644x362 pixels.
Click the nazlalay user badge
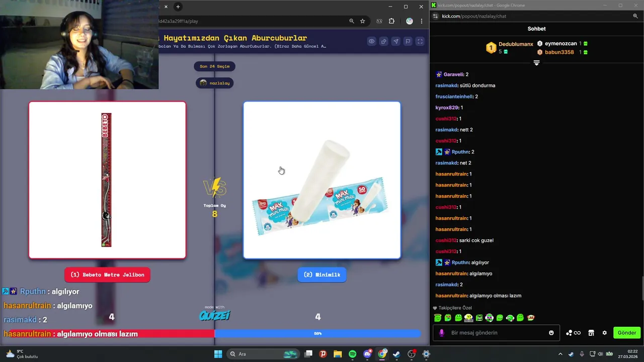coord(214,83)
